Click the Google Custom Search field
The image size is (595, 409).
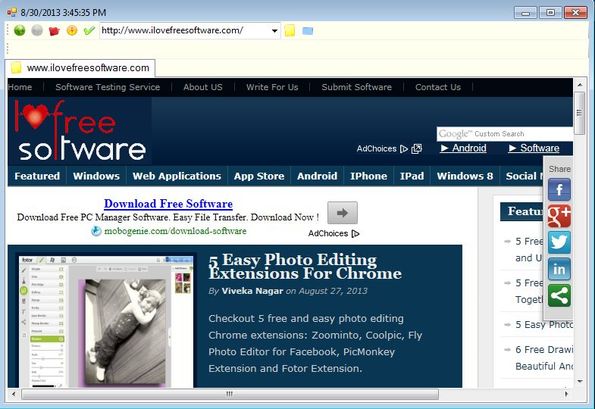(505, 134)
